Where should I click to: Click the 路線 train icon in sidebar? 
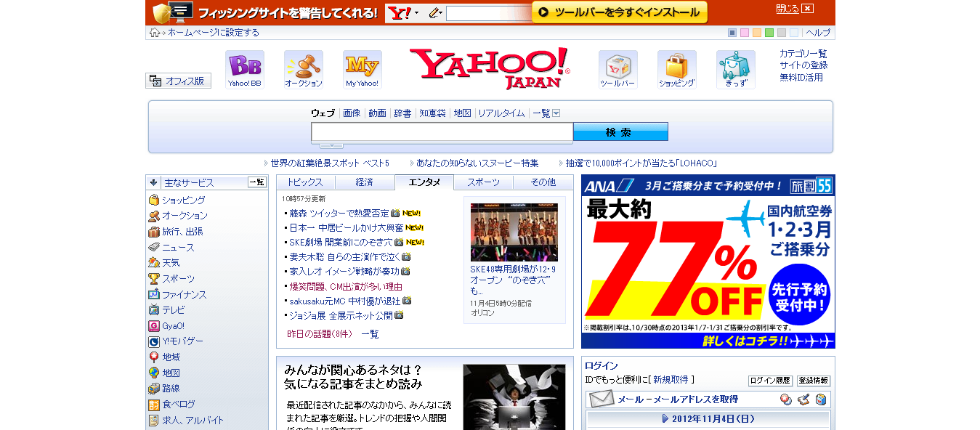pyautogui.click(x=154, y=389)
